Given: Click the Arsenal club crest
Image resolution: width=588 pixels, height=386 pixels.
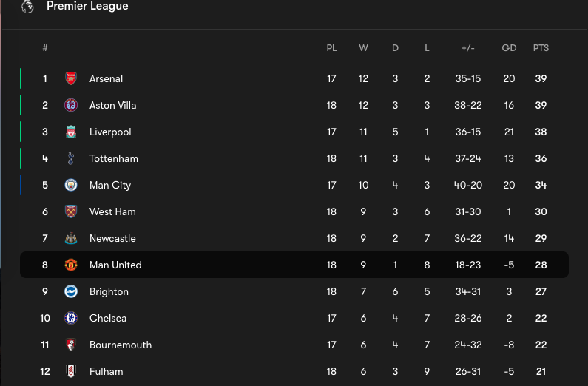Looking at the screenshot, I should (71, 78).
